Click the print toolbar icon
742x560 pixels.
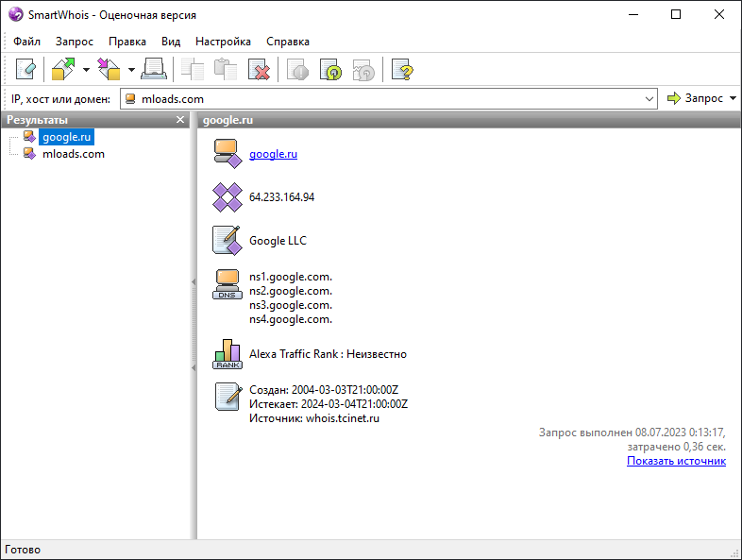[154, 70]
